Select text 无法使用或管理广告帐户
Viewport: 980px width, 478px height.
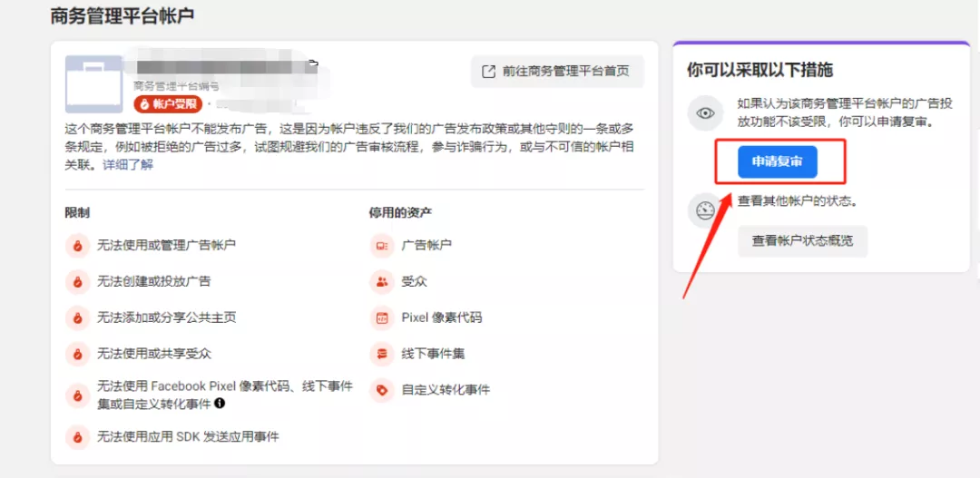[166, 246]
